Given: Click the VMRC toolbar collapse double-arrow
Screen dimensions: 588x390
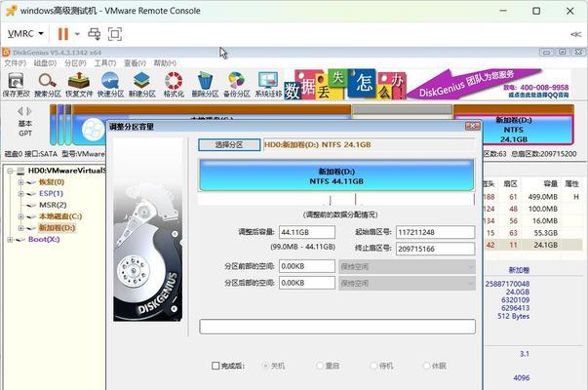Looking at the screenshot, I should [575, 34].
